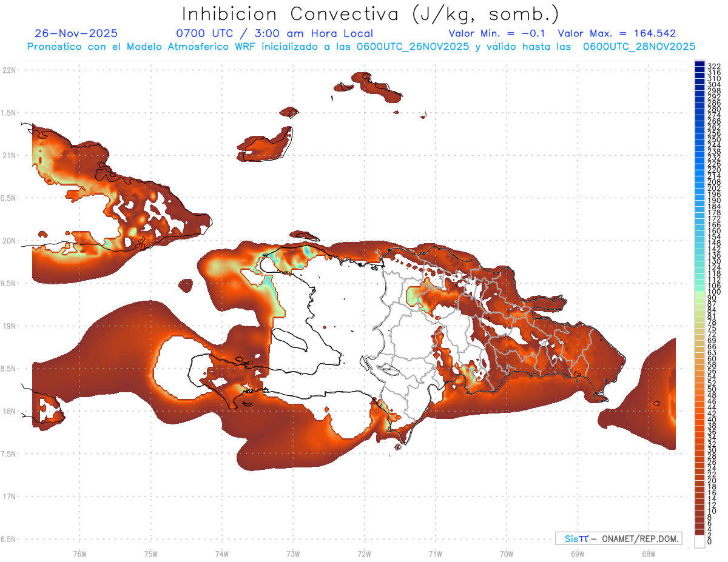728x562 pixels.
Task: Click the longitude label "75W"
Action: (x=150, y=553)
